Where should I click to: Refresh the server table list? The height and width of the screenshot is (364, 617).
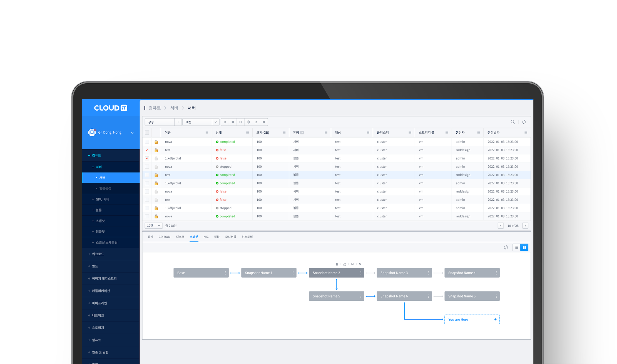pyautogui.click(x=524, y=122)
